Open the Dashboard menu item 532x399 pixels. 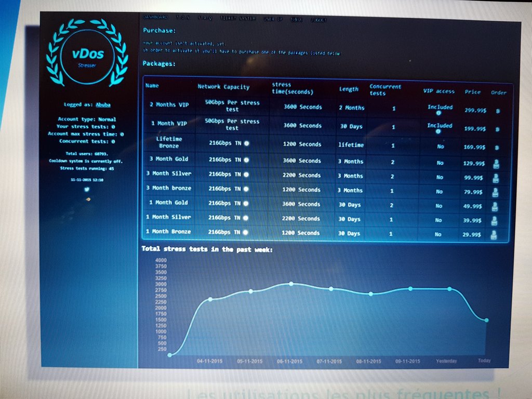[155, 17]
